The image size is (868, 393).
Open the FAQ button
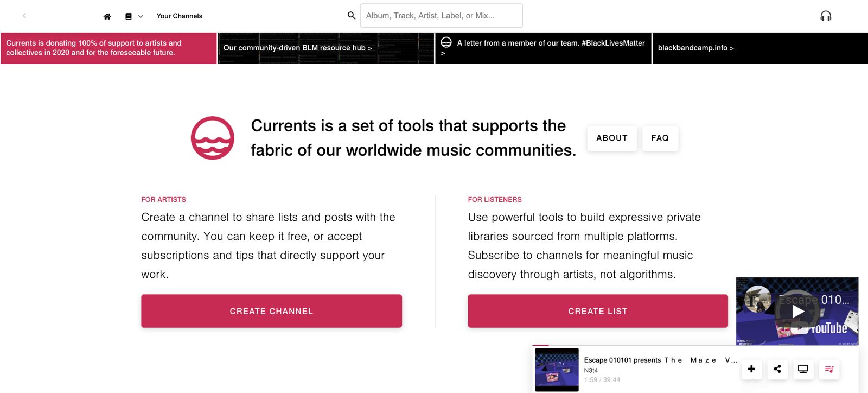click(660, 138)
